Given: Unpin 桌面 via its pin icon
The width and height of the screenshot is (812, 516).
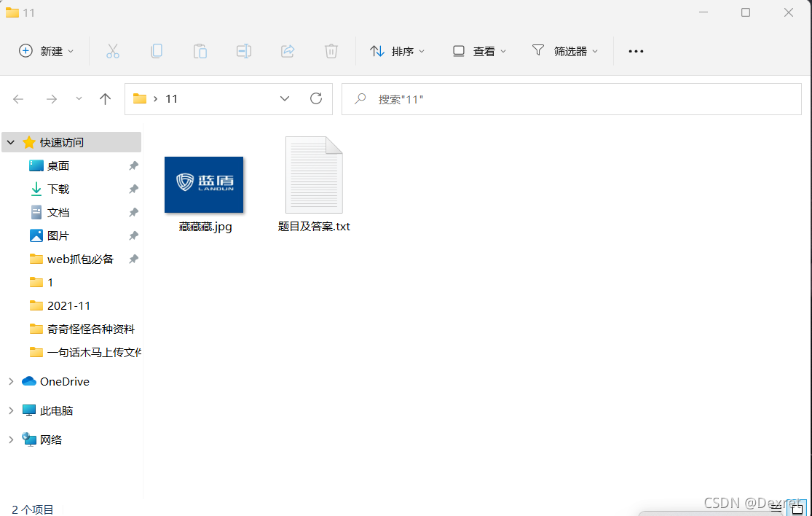Looking at the screenshot, I should [133, 165].
